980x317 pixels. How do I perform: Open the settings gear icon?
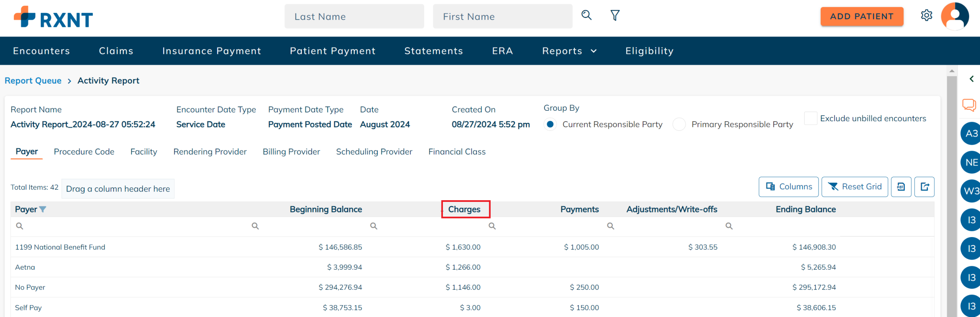point(926,16)
